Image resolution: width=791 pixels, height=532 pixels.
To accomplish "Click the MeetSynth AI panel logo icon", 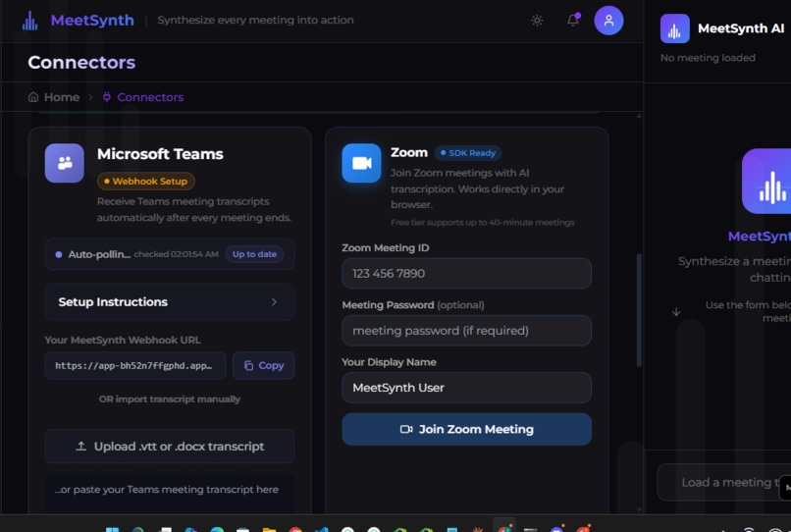I will pyautogui.click(x=674, y=28).
